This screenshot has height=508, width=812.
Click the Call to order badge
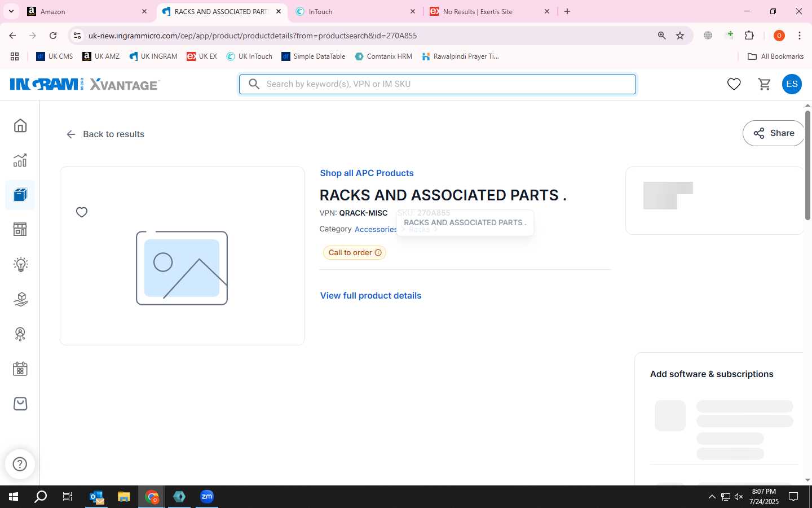tap(355, 252)
